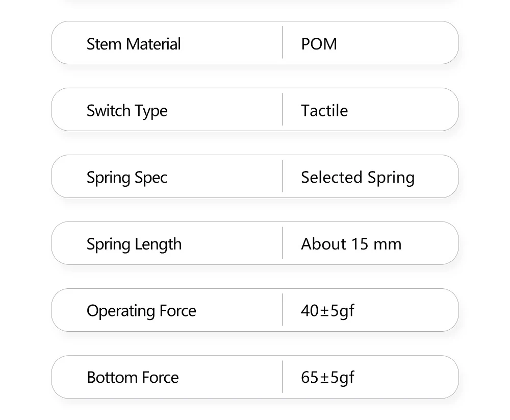Click the word Material in Stem Material
The height and width of the screenshot is (420, 510).
pos(154,44)
